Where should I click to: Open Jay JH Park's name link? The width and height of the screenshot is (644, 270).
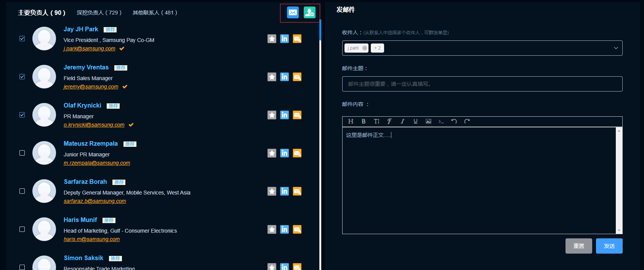click(81, 29)
